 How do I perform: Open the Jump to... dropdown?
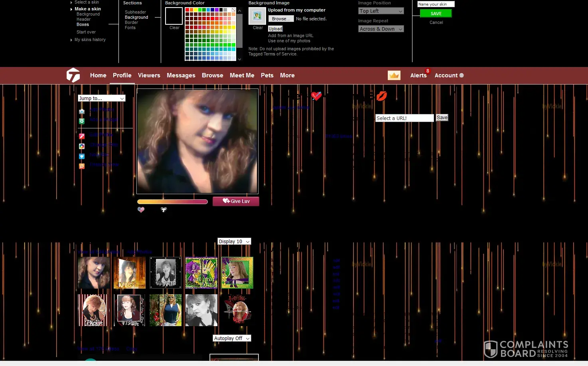101,98
